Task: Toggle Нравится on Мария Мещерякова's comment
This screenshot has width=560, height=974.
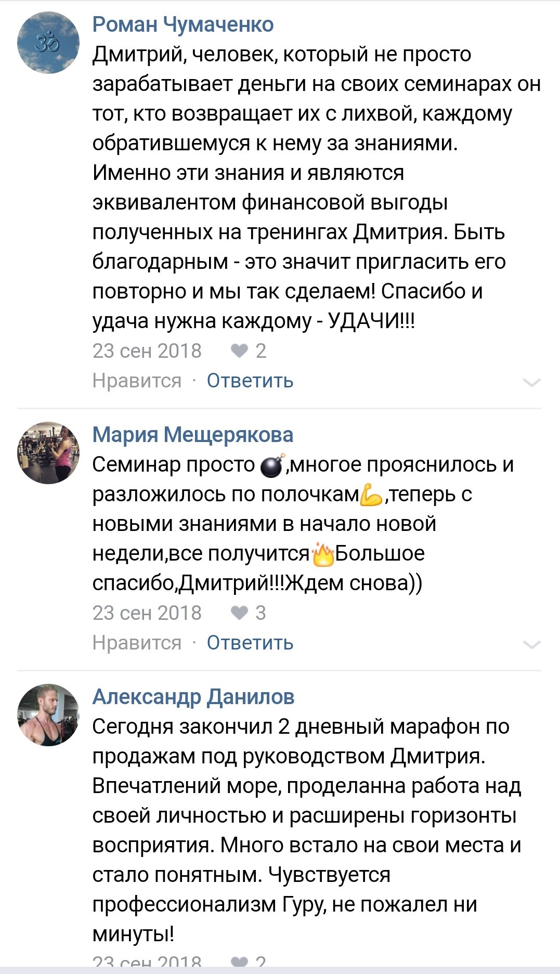Action: pyautogui.click(x=137, y=643)
